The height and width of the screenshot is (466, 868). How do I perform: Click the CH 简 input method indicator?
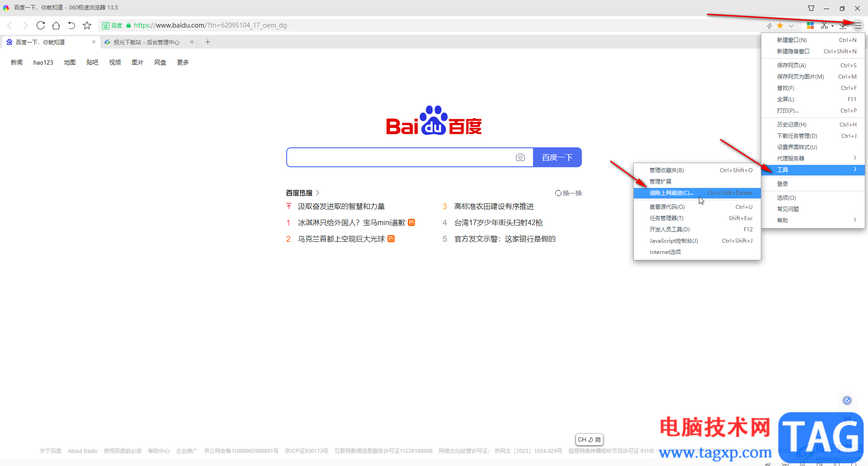590,440
